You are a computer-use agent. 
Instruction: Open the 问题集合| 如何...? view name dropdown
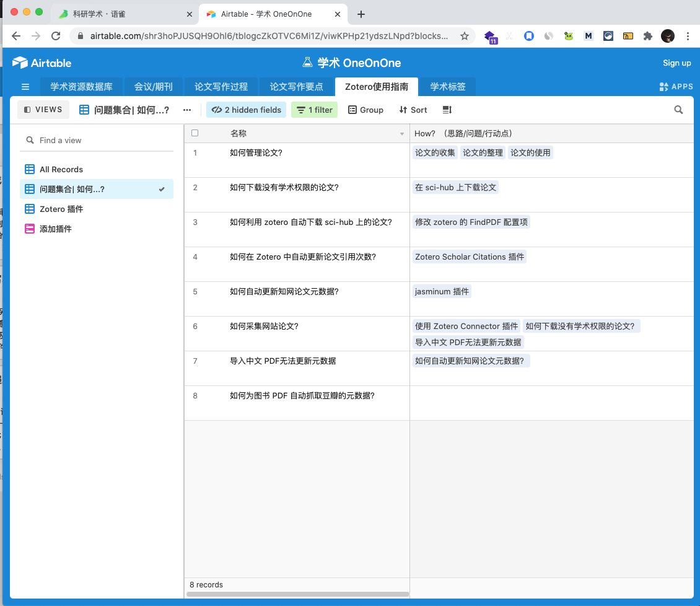pos(131,110)
